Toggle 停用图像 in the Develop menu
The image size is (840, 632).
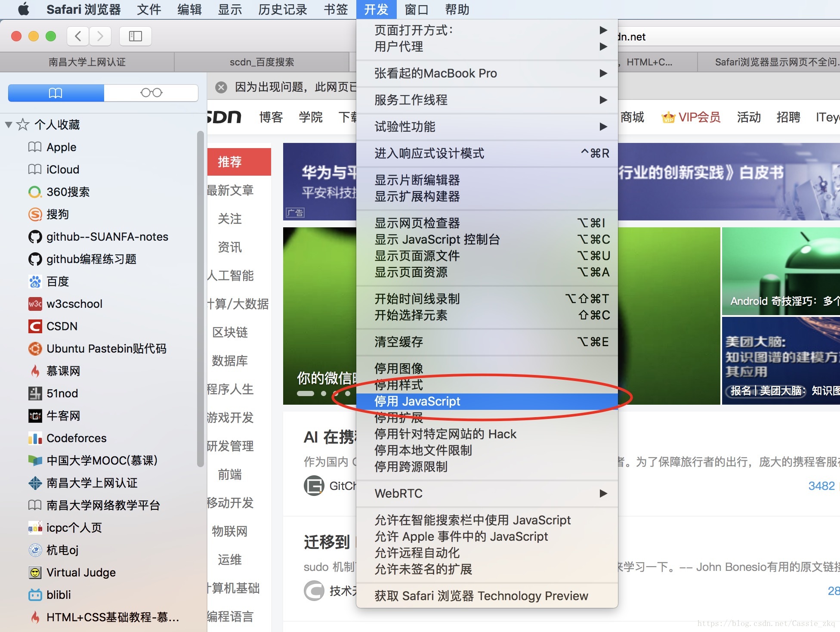point(398,369)
